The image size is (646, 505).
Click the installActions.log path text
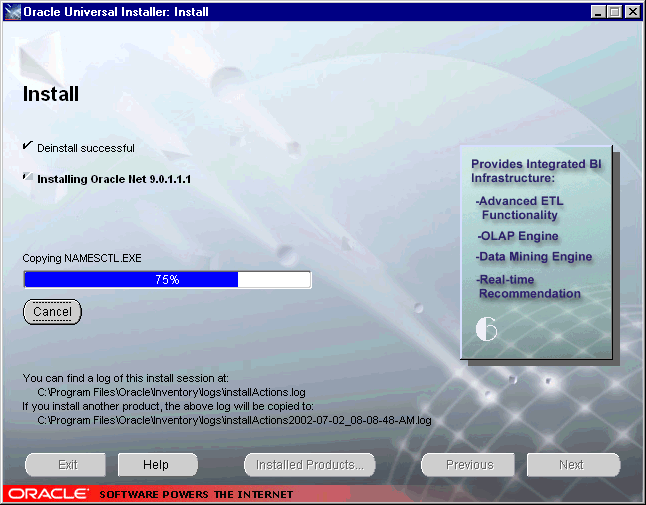pyautogui.click(x=171, y=392)
